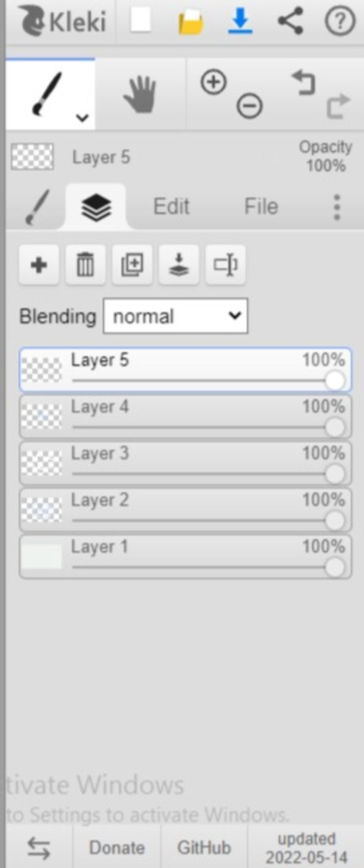Click the zoom out minus icon
The image size is (364, 868).
pyautogui.click(x=250, y=105)
